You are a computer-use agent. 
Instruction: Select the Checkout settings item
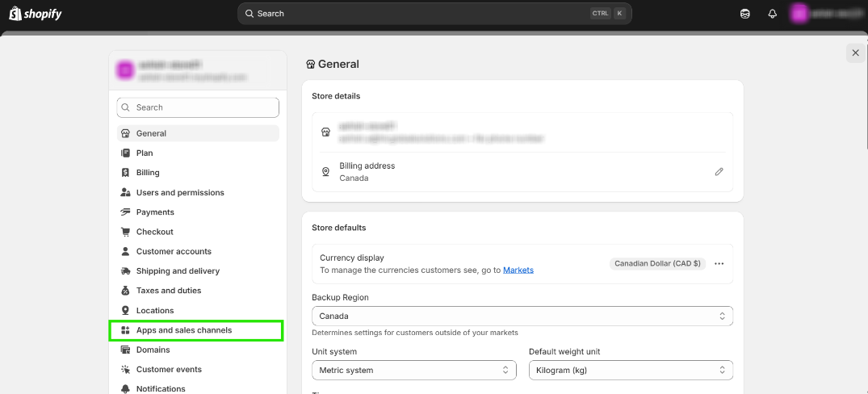(x=154, y=232)
